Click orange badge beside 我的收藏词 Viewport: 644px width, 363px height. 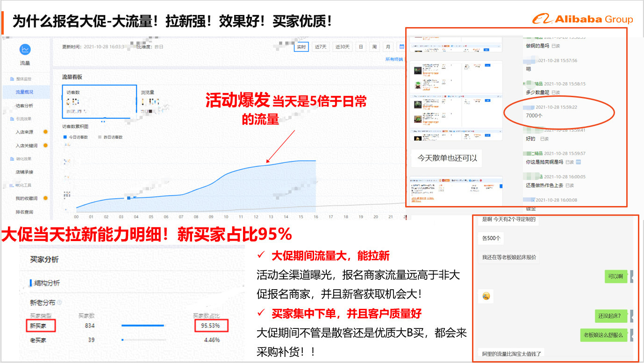(x=46, y=199)
